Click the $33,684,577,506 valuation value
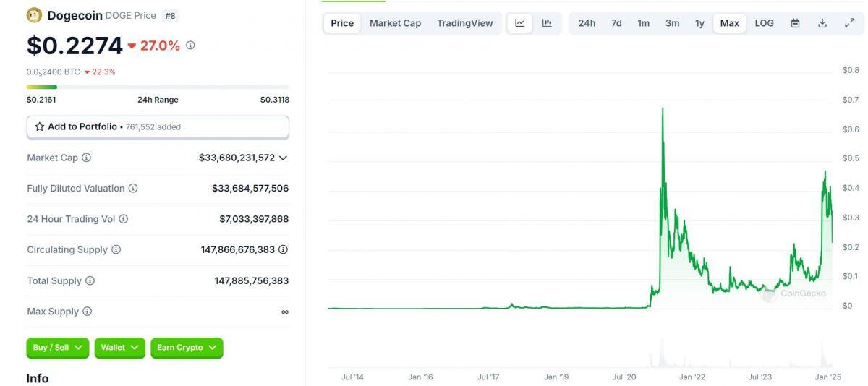868x386 pixels. [250, 188]
